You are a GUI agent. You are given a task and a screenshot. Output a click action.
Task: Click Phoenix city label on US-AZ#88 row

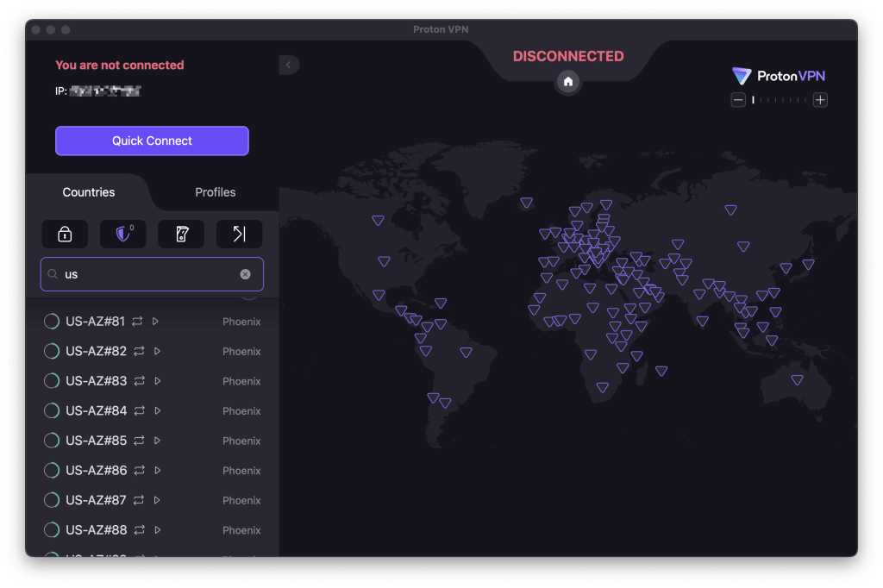tap(241, 530)
